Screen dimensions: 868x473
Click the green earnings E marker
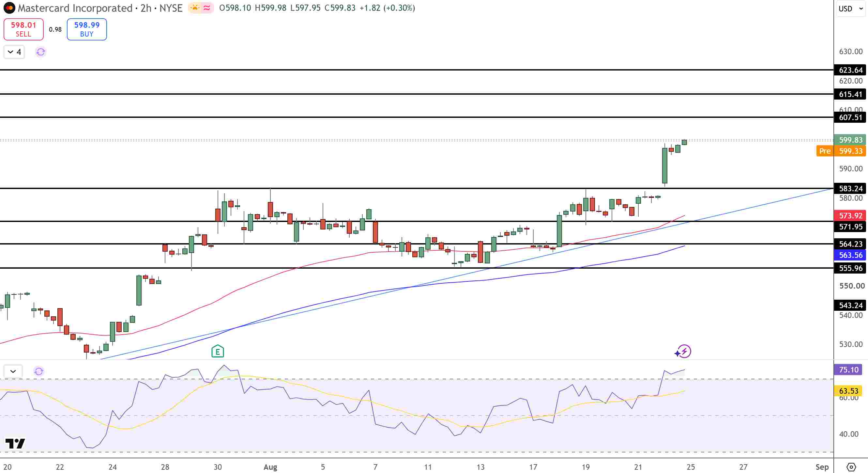(x=218, y=351)
